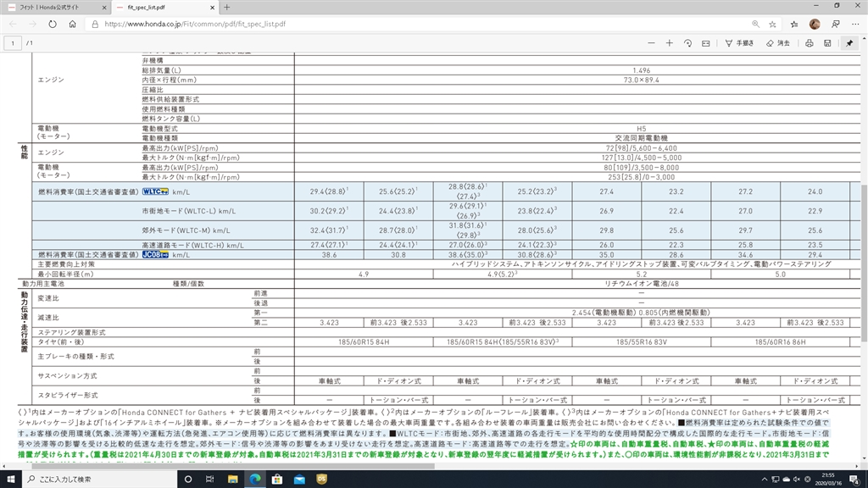Open Cortana from the taskbar

[187, 480]
